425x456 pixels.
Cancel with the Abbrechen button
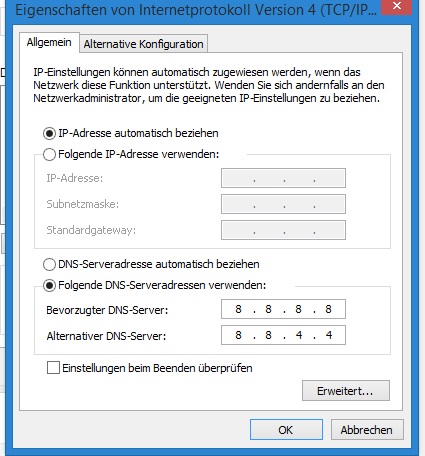click(x=367, y=430)
